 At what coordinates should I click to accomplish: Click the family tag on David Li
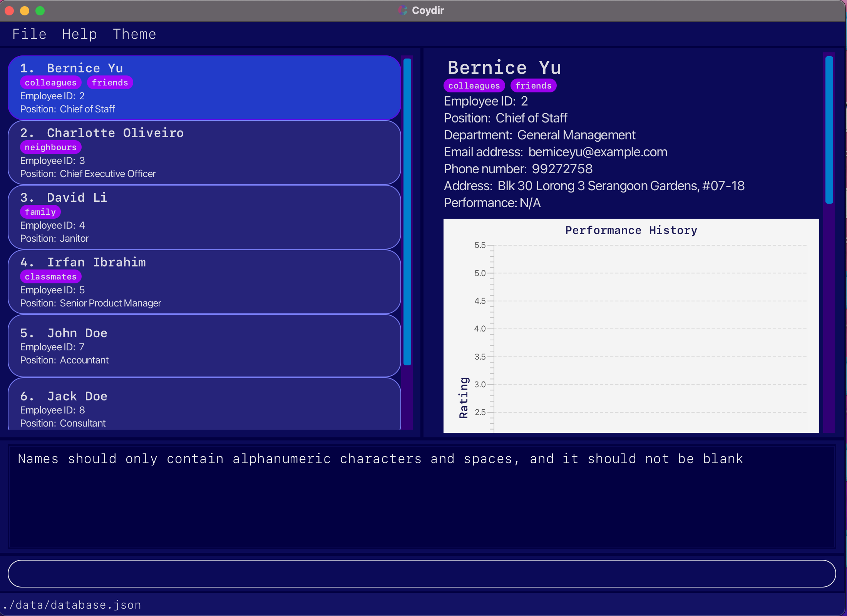point(40,212)
